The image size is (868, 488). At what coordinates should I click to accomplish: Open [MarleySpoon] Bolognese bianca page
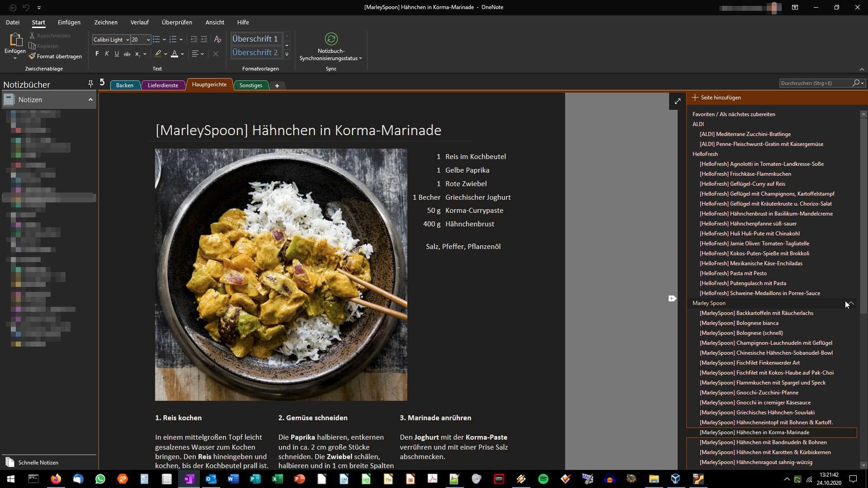(x=739, y=323)
